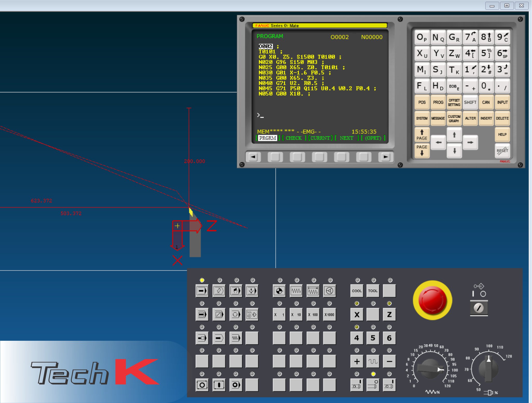Select reference return (home) mode button
The image size is (532, 403).
[x=279, y=291]
